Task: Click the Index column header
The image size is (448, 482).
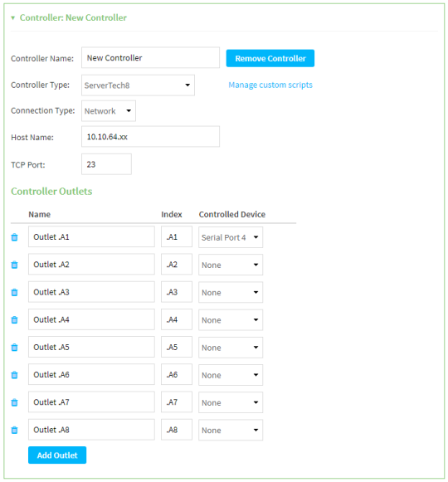Action: (x=172, y=214)
